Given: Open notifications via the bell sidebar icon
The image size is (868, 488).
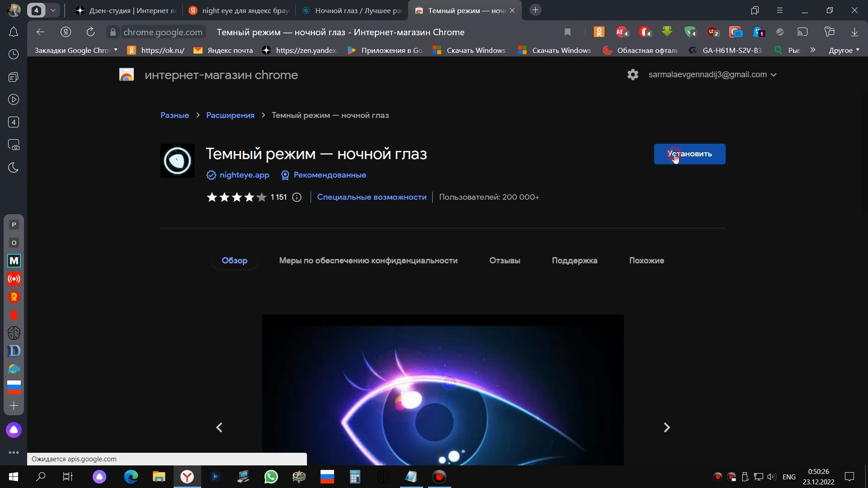Looking at the screenshot, I should (x=14, y=32).
